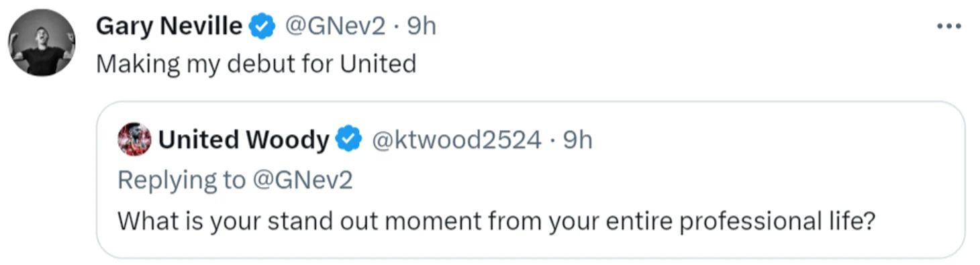Image resolution: width=980 pixels, height=265 pixels.
Task: Click the word 'debut' in Gary's tweet
Action: pos(261,64)
